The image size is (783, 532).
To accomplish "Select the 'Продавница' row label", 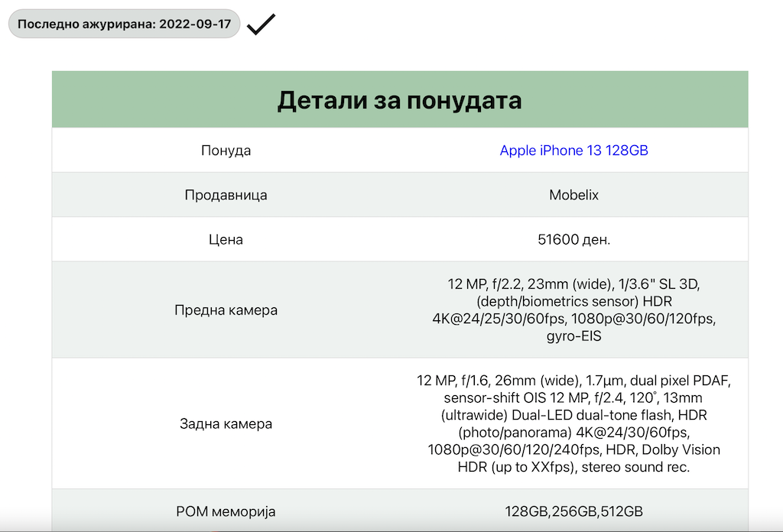I will (x=226, y=195).
